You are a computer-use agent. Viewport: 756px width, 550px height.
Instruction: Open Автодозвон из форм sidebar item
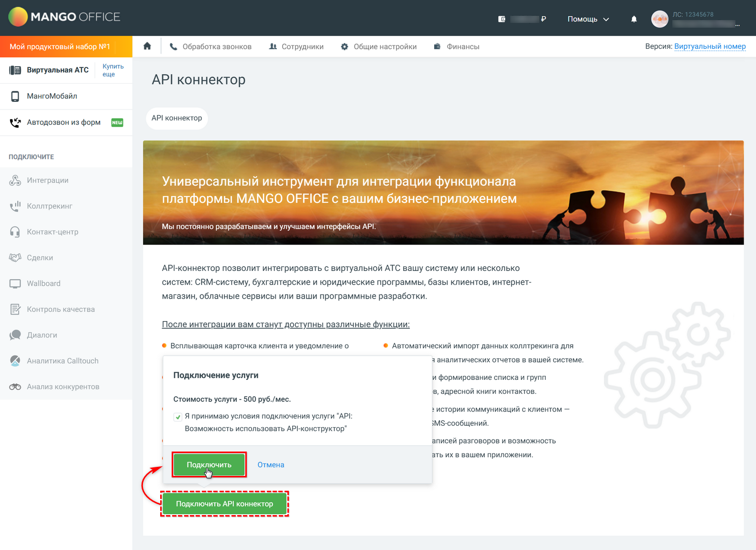[66, 122]
